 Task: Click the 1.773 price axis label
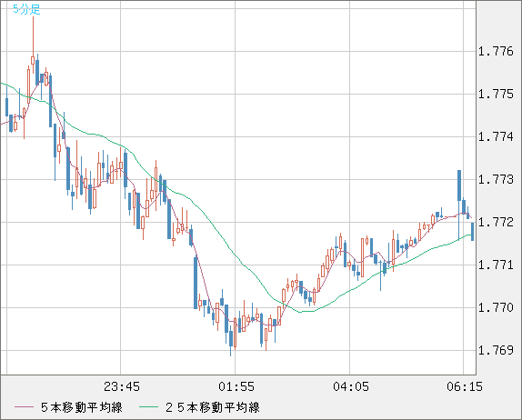pos(496,180)
